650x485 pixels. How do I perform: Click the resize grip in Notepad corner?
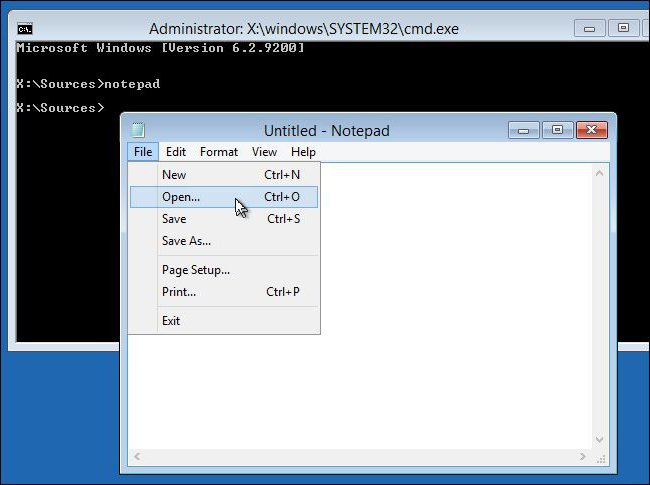601,458
